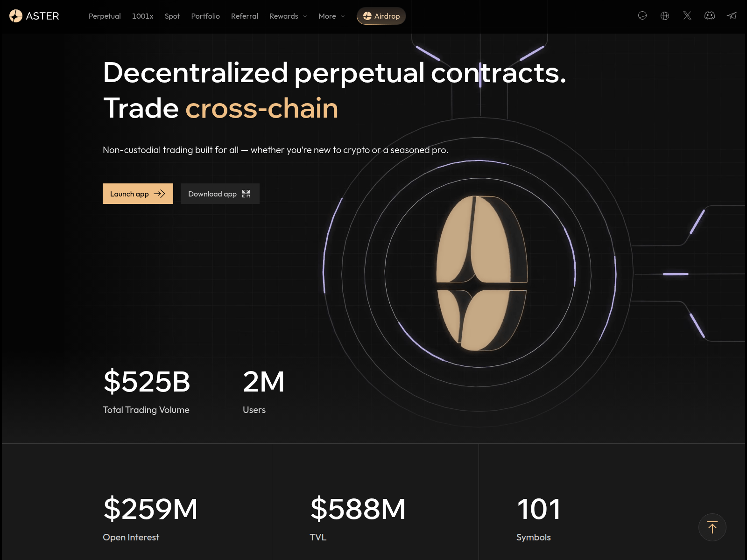Click the Launch app button

pyautogui.click(x=138, y=194)
